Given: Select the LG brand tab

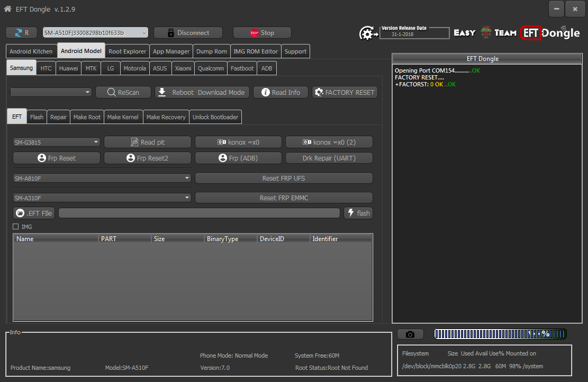Looking at the screenshot, I should click(111, 68).
